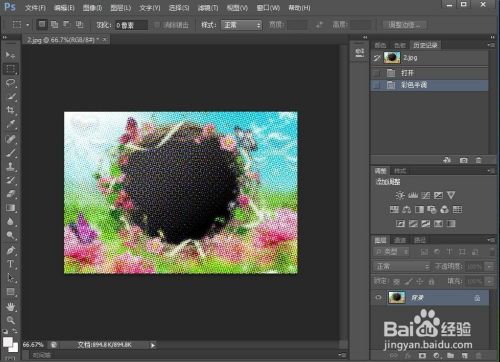Add a Curves adjustment
The height and width of the screenshot is (362, 500).
coord(425,195)
